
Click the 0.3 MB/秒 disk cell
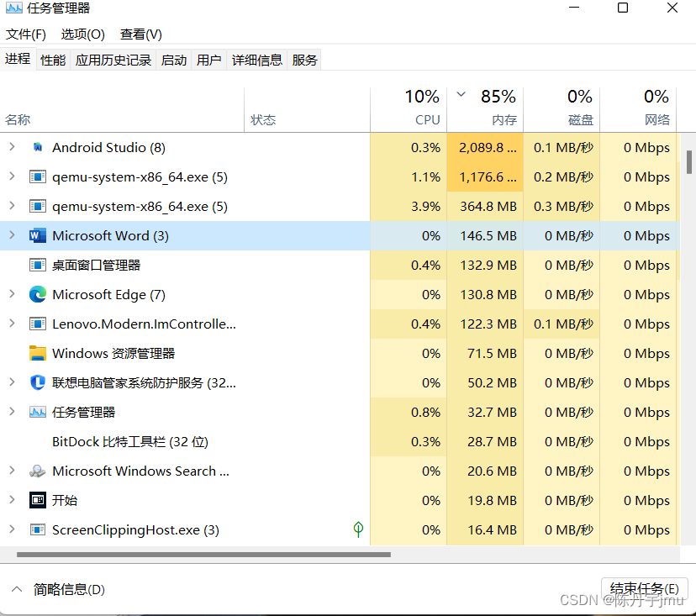562,207
